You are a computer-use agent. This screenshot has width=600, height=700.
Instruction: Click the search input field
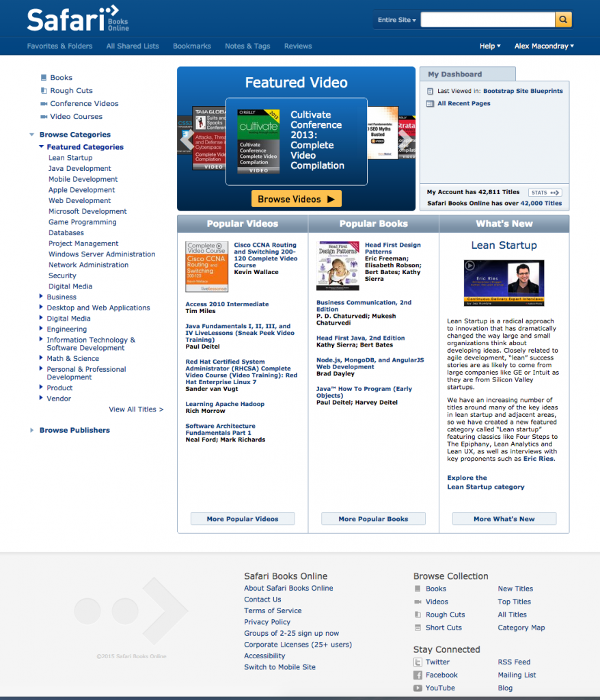pyautogui.click(x=487, y=20)
